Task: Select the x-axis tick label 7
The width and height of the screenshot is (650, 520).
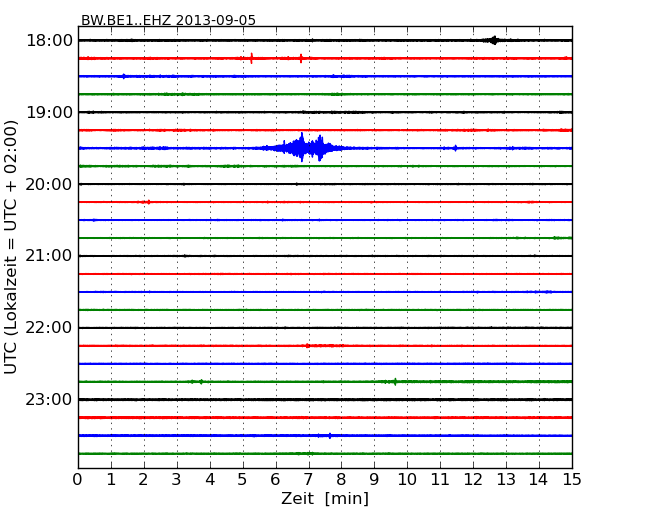Action: click(x=308, y=479)
